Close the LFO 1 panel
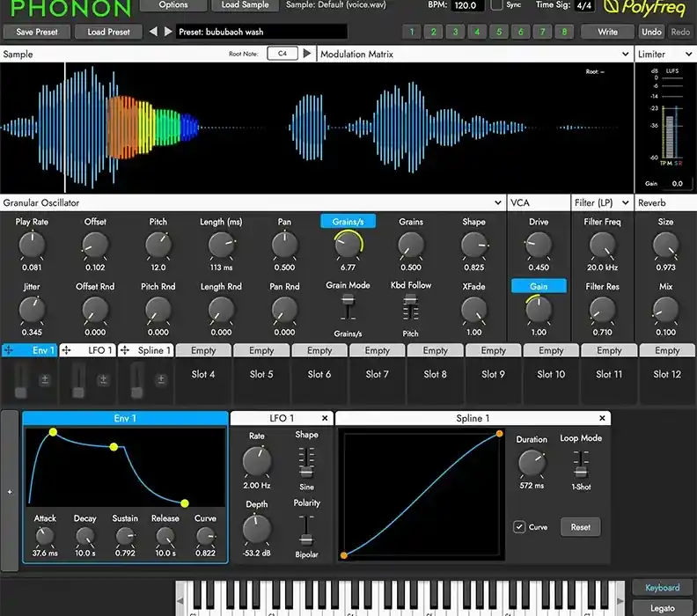This screenshot has height=616, width=697. tap(325, 418)
